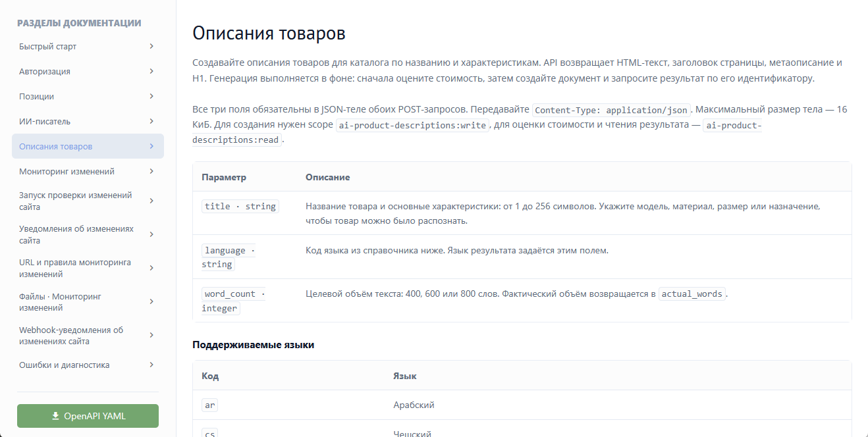Expand the Быстрый старт chevron

point(151,46)
